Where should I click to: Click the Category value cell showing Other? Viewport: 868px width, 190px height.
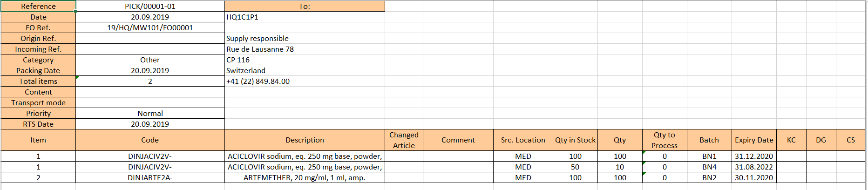(x=150, y=60)
